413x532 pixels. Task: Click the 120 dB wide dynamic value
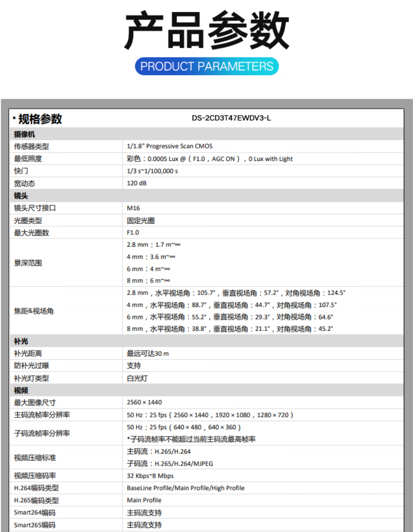(x=137, y=183)
